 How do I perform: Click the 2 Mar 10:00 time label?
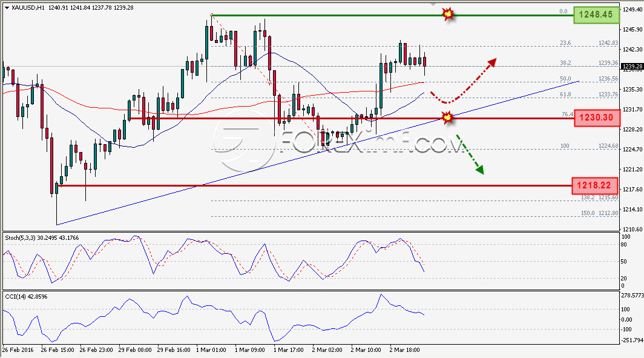pyautogui.click(x=366, y=350)
